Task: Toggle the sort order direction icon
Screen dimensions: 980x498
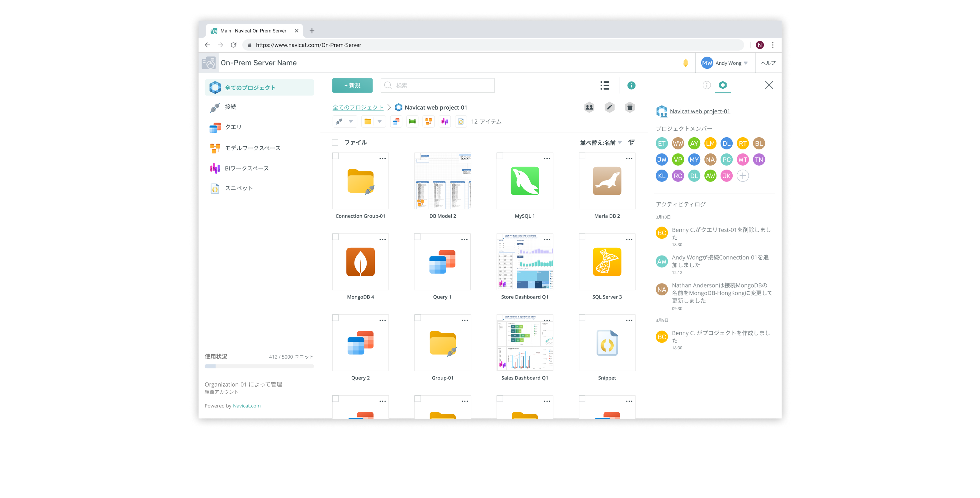Action: [x=631, y=143]
